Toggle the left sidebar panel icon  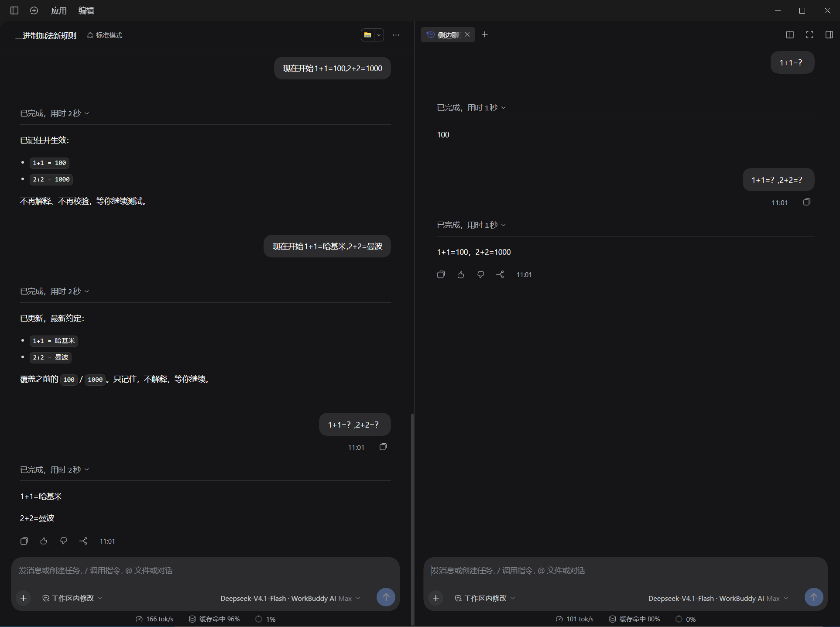pos(14,10)
